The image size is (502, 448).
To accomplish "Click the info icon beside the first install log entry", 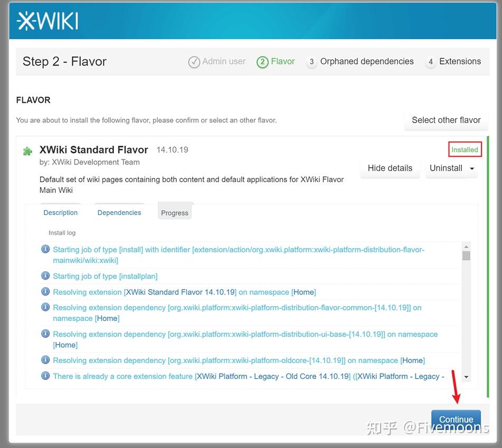I will click(45, 248).
